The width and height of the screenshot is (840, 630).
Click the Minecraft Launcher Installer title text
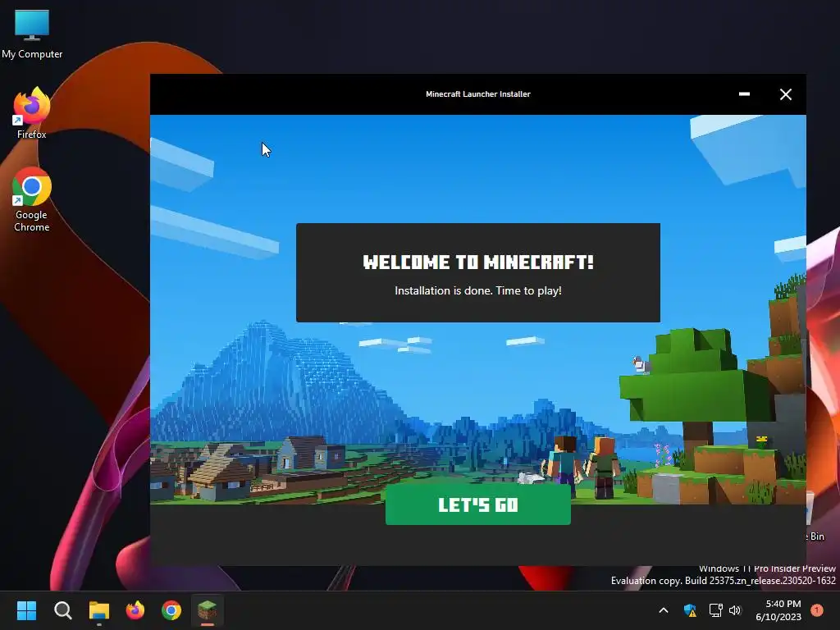coord(478,94)
